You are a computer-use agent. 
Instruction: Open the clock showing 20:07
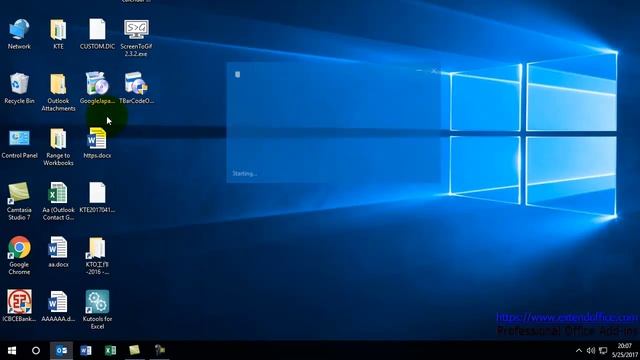[x=624, y=351]
